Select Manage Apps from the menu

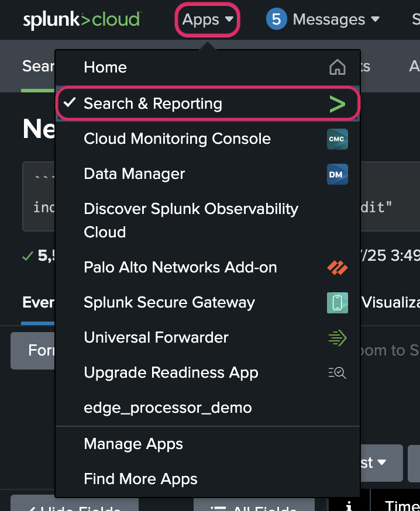(133, 444)
